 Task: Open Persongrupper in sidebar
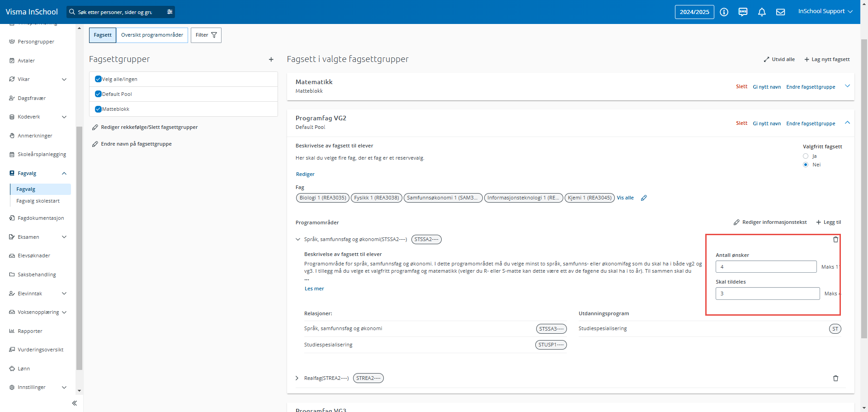coord(36,42)
